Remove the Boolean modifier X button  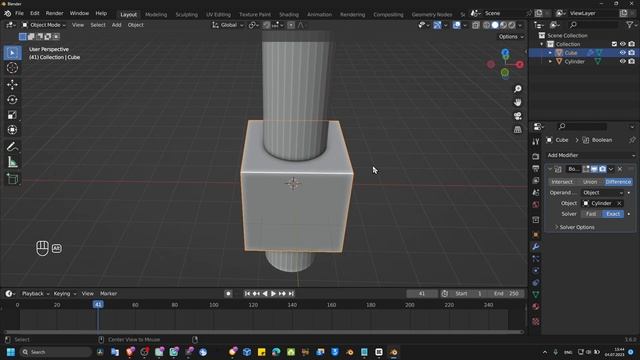(620, 169)
